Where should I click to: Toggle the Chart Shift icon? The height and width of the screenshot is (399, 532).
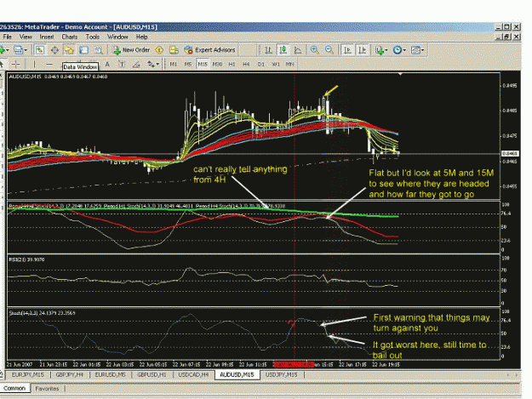[x=363, y=50]
